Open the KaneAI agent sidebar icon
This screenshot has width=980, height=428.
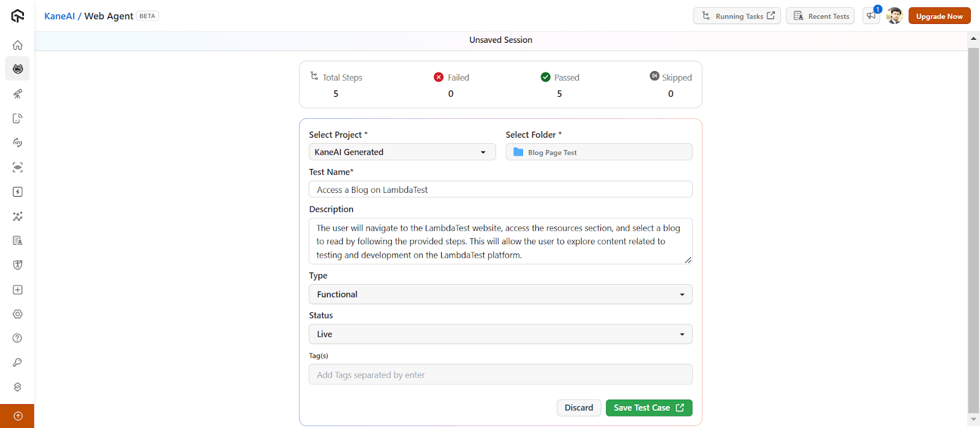point(18,69)
